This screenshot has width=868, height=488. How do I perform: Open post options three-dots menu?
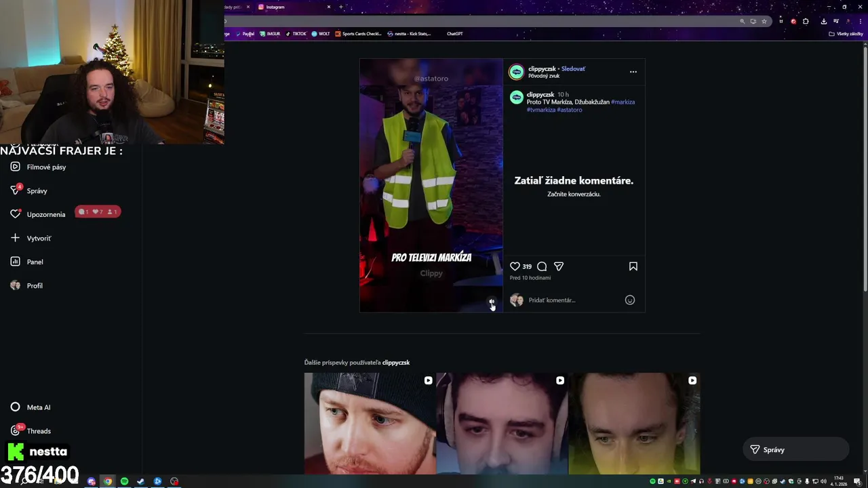coord(633,71)
